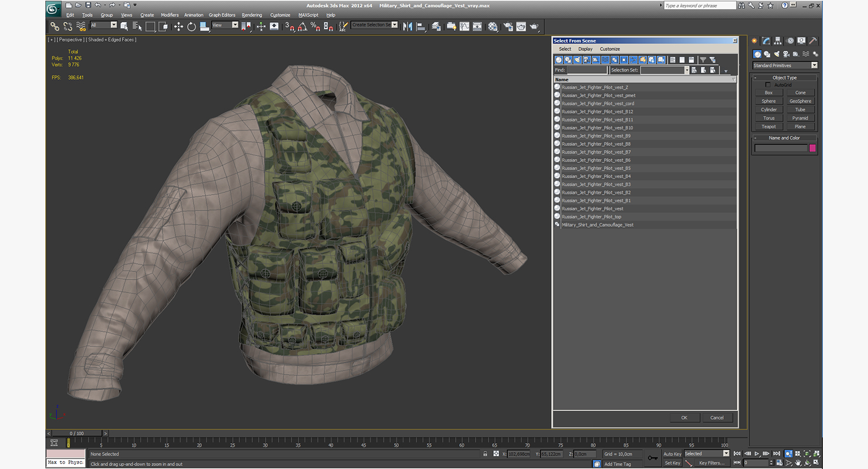This screenshot has width=868, height=469.
Task: Toggle Display Lights filter in dialog
Action: coord(578,60)
